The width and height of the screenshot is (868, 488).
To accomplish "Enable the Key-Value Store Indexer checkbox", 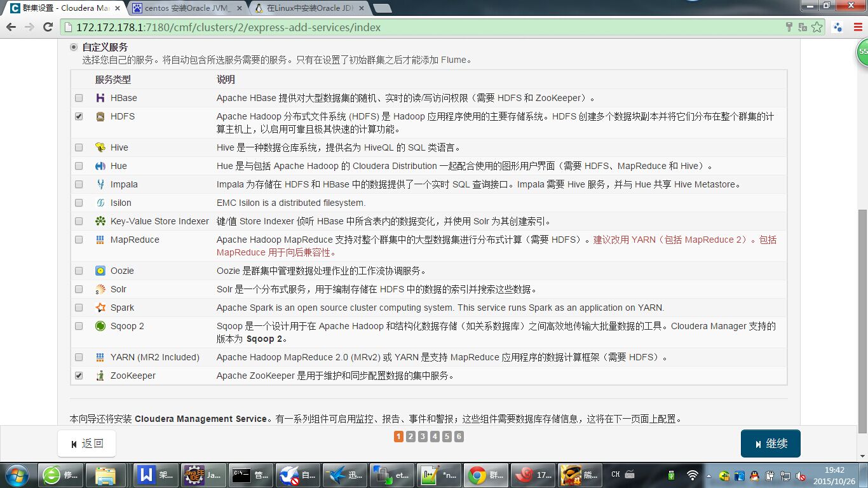I will point(79,221).
